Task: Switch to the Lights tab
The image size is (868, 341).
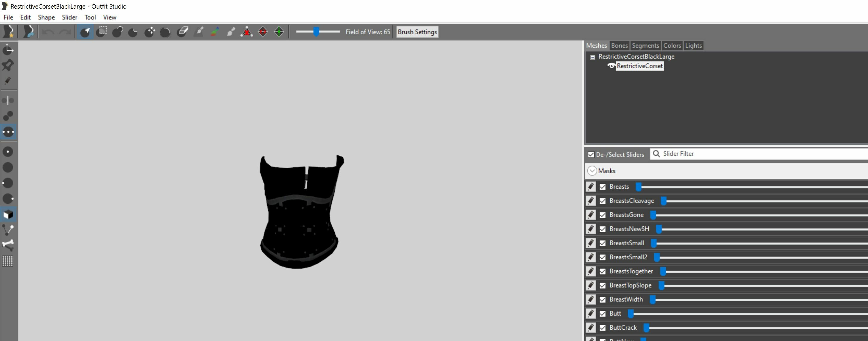Action: (693, 46)
